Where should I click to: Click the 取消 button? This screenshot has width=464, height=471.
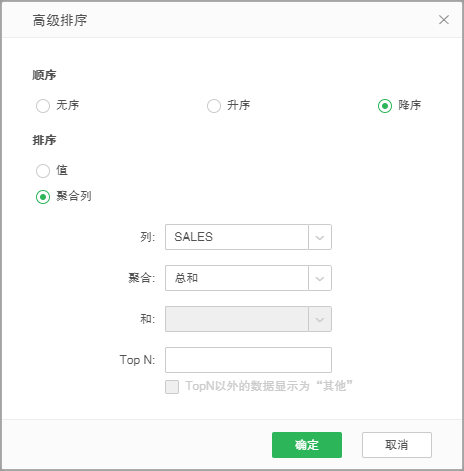pos(397,445)
